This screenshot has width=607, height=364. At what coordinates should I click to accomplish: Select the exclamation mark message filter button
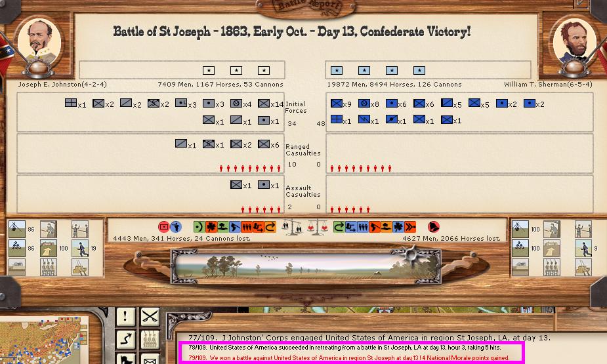coord(125,317)
